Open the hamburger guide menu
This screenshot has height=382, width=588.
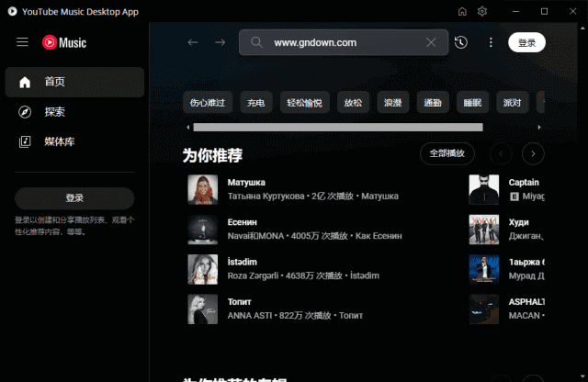pyautogui.click(x=23, y=42)
